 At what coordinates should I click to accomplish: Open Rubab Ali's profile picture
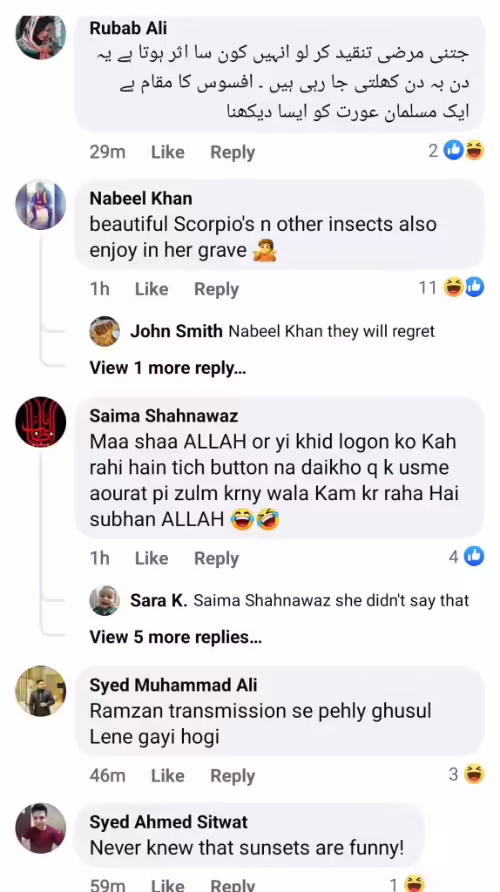pyautogui.click(x=40, y=35)
